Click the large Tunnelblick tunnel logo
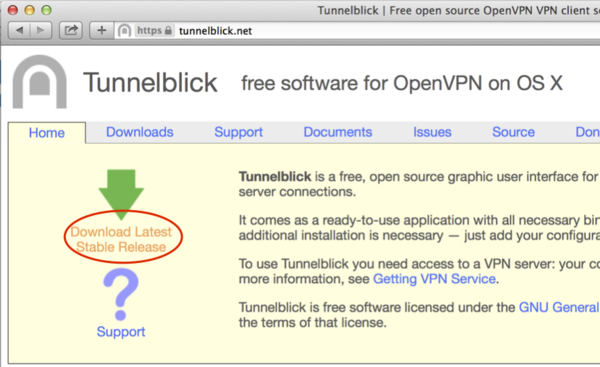Viewport: 600px width, 367px height. pos(40,82)
